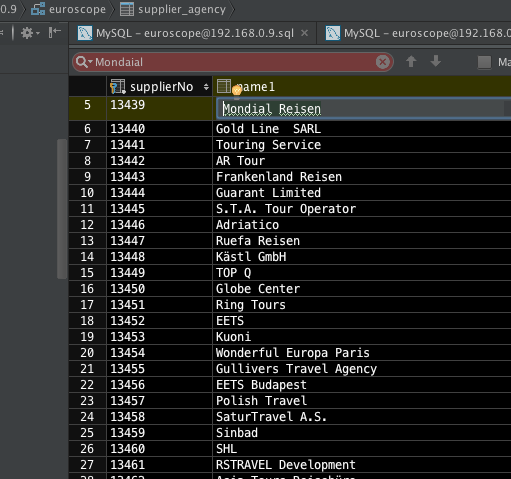Open the supplier_agency breadcrumb
511x479 pixels.
click(173, 9)
